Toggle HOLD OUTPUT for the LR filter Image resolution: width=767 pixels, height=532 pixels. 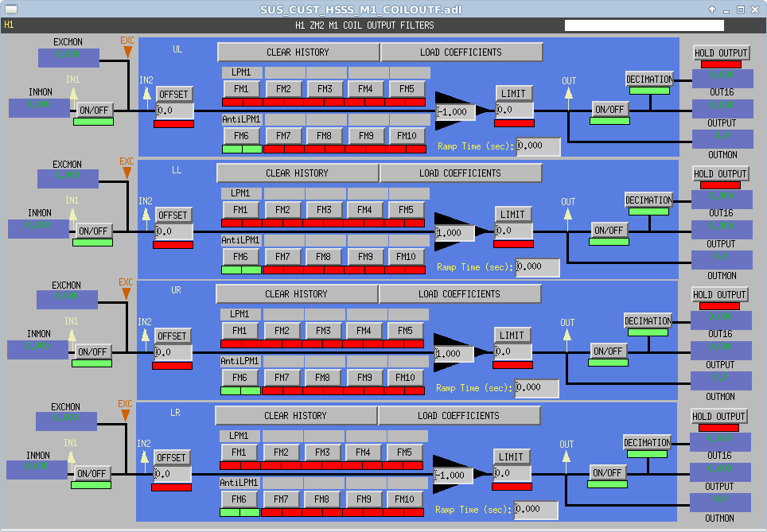718,416
